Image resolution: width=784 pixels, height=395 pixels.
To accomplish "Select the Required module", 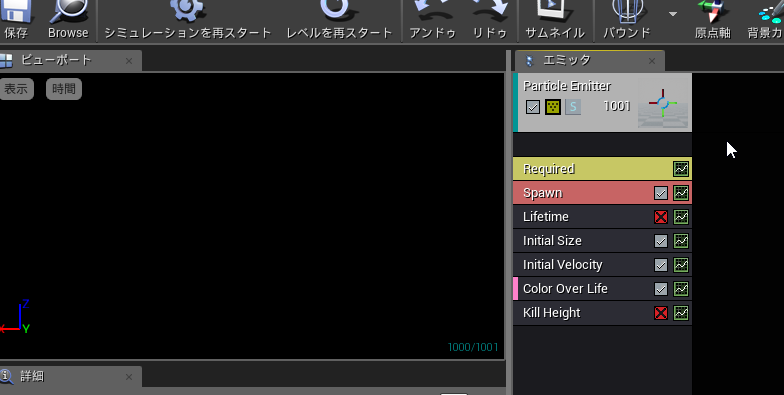I will pos(602,169).
